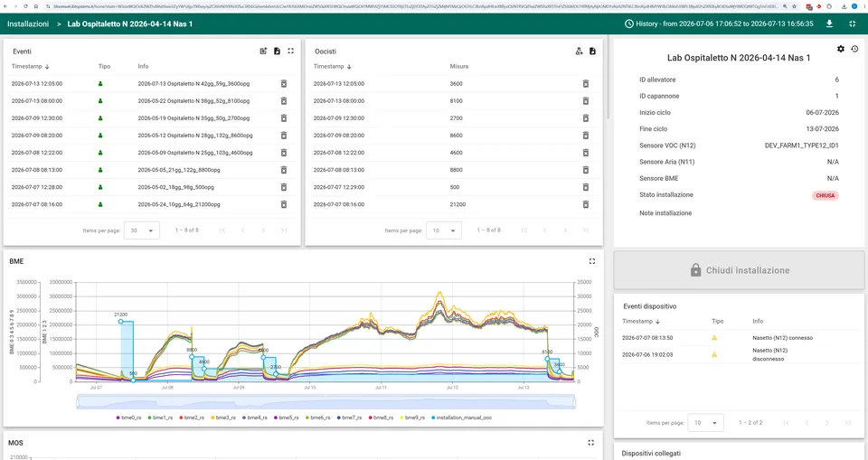Sort Oocisti by Timestamp column

point(333,67)
